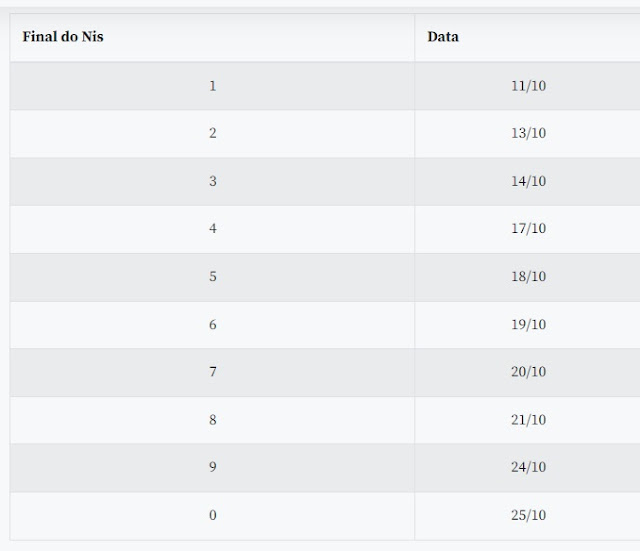Click the 'Final do Nis' column header
The width and height of the screenshot is (640, 551).
(x=212, y=38)
